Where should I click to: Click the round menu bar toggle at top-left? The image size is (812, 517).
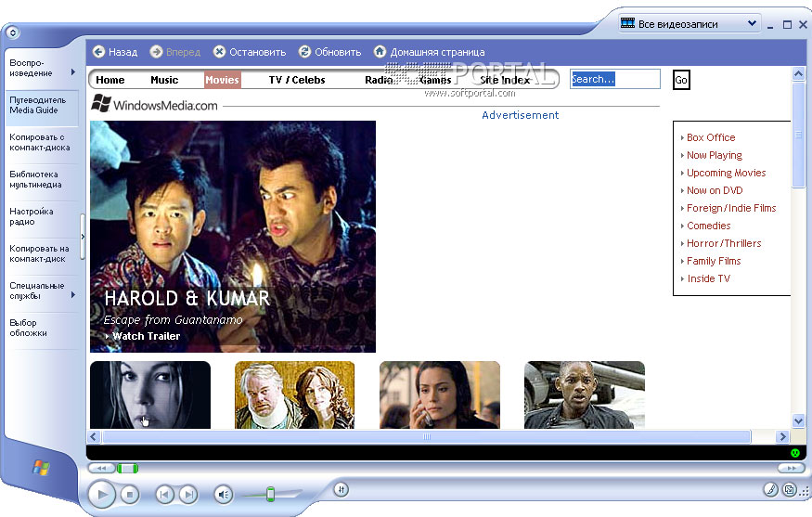point(13,32)
